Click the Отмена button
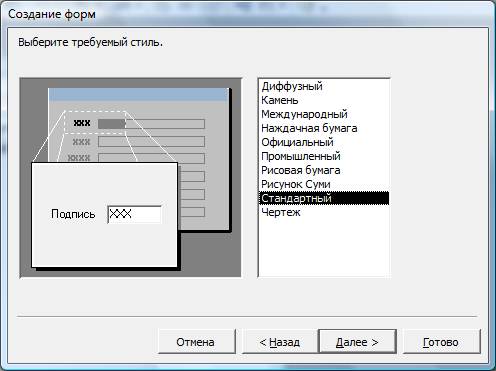This screenshot has width=496, height=371. (x=196, y=342)
